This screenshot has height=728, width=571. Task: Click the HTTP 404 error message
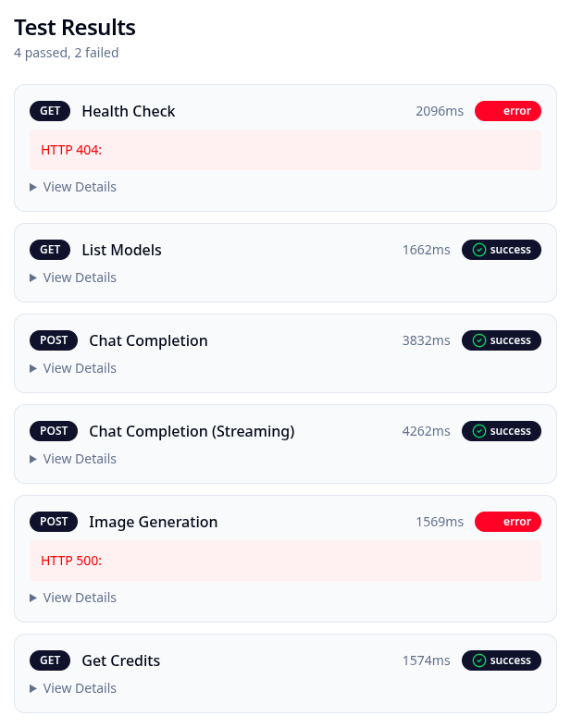point(71,150)
